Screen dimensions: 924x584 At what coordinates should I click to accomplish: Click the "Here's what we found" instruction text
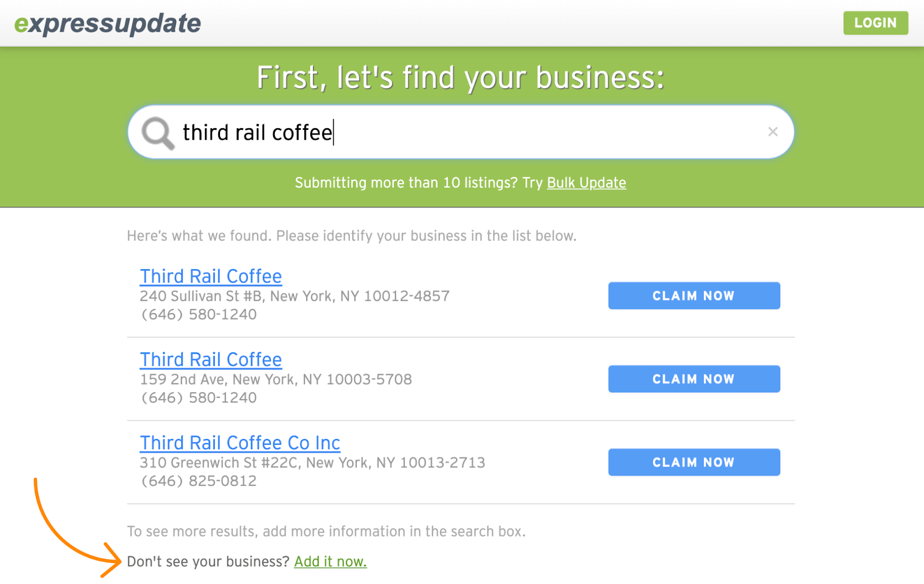(x=352, y=236)
